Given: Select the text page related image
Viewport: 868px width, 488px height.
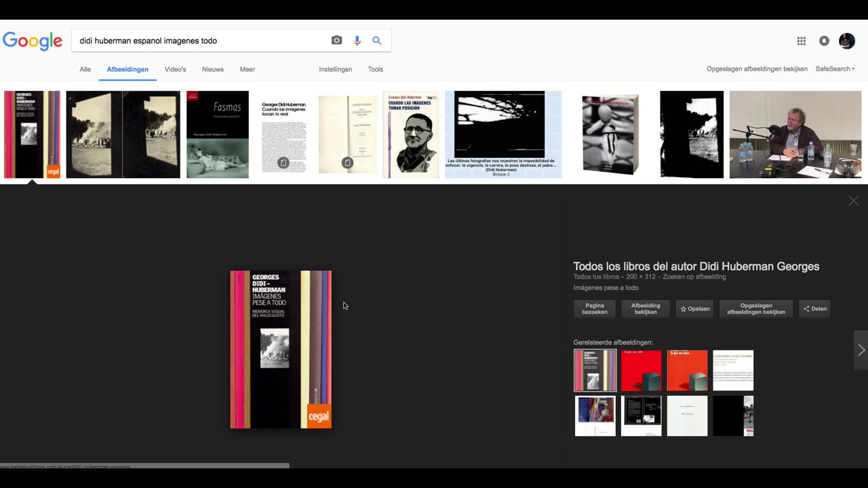Looking at the screenshot, I should (x=733, y=371).
